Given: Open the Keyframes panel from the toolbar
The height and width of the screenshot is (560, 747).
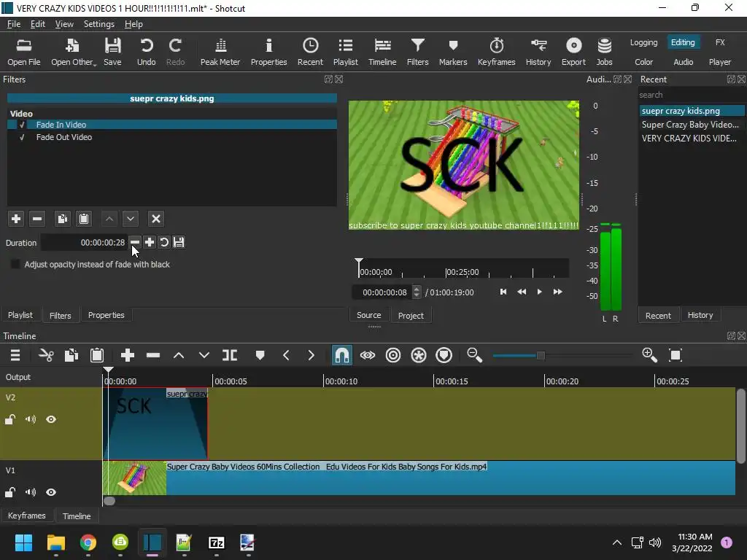Looking at the screenshot, I should click(496, 52).
